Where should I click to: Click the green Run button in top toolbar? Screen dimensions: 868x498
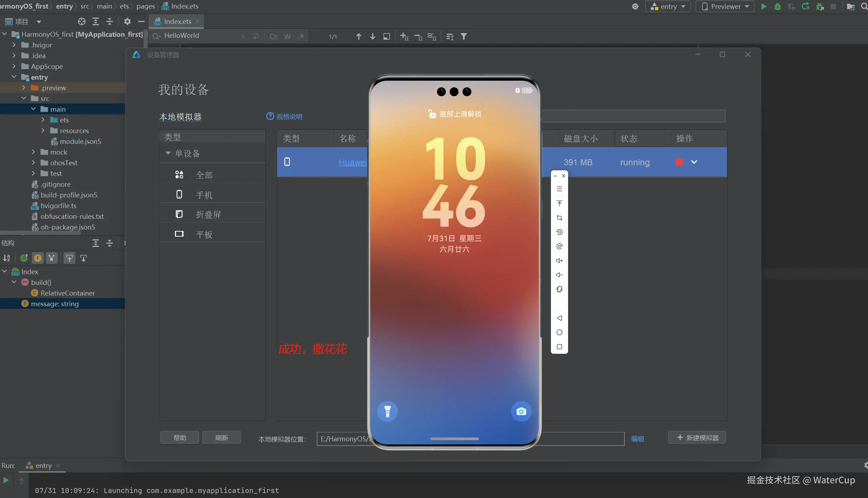764,6
